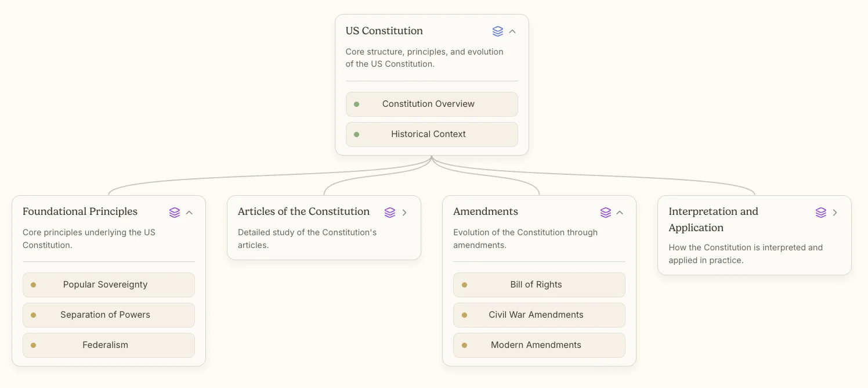Expand the Interpretation and Application card
868x388 pixels.
pos(835,213)
